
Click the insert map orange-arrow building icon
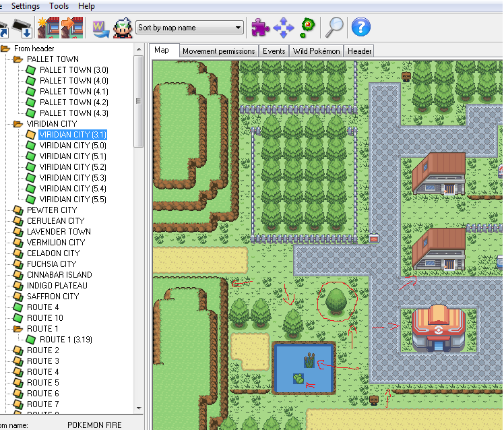pyautogui.click(x=72, y=28)
